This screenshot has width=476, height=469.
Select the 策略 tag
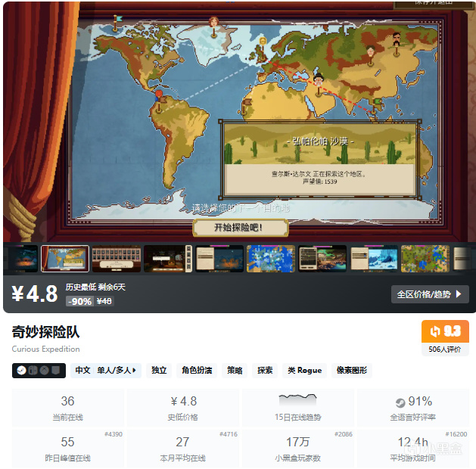point(235,371)
